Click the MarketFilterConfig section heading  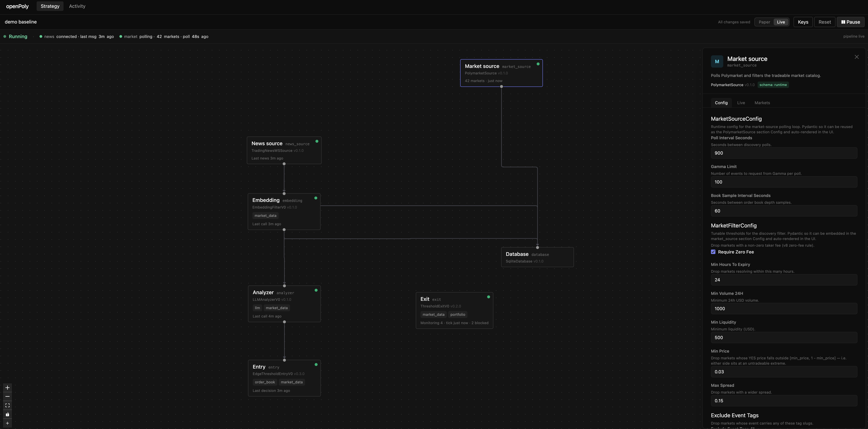[x=734, y=226]
